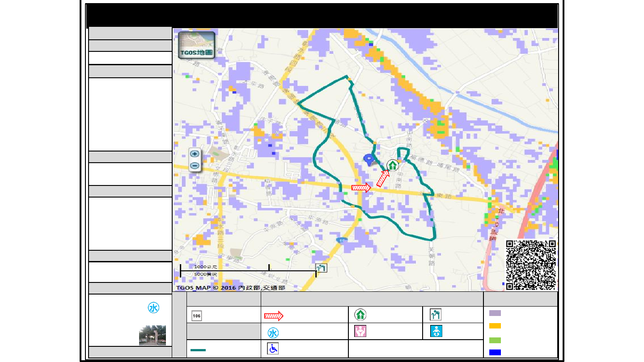Click the TGOS MAP © 2016 attribution text

click(230, 288)
